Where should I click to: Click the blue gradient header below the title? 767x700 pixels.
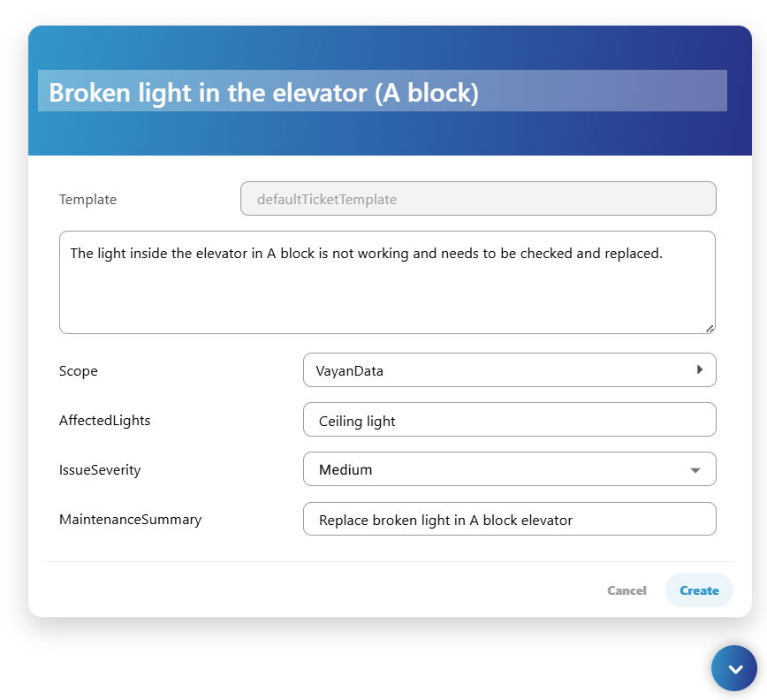390,133
